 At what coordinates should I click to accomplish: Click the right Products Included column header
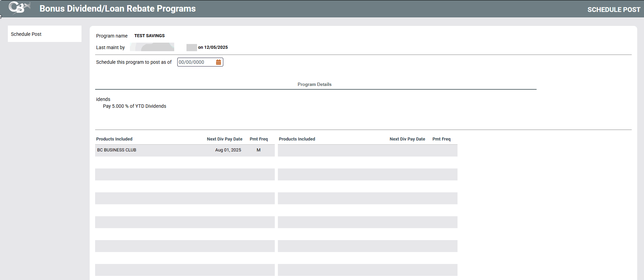(297, 139)
